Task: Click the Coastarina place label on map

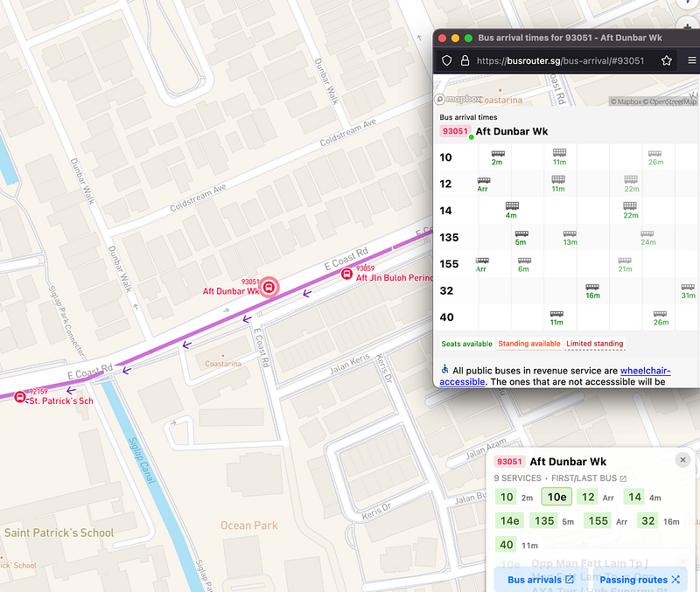Action: 223,364
